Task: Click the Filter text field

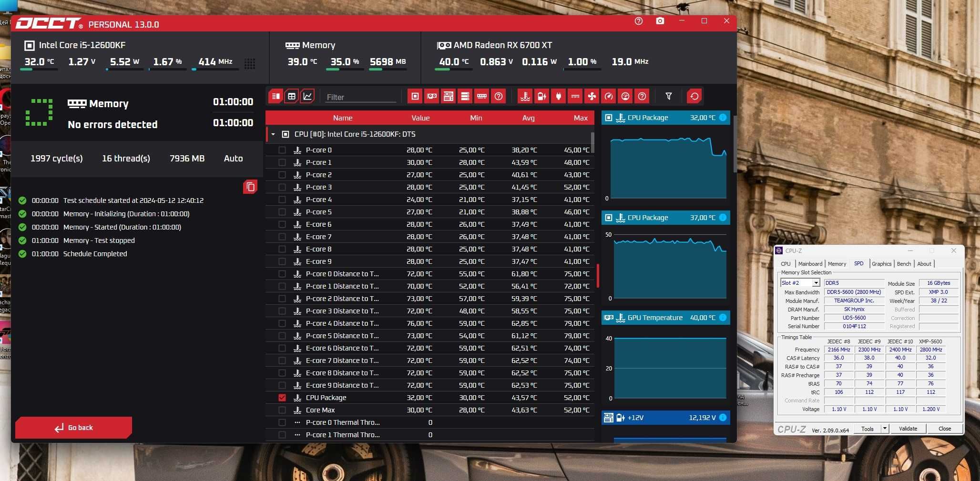Action: 360,97
